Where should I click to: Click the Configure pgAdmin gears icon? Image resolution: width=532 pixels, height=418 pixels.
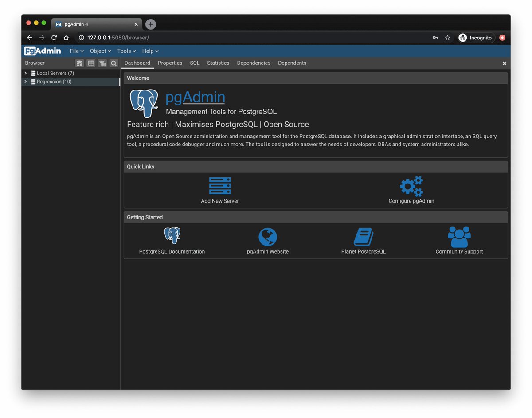point(411,186)
